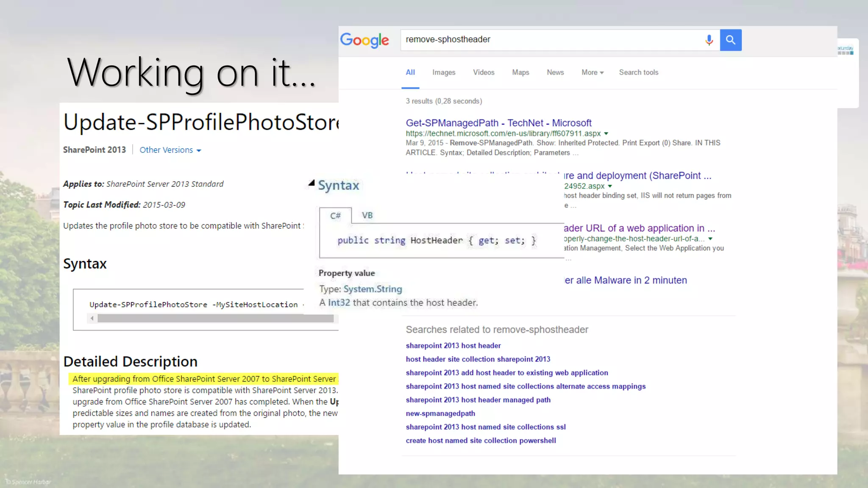Open the Other Versions dropdown
The height and width of the screenshot is (488, 868).
pyautogui.click(x=170, y=150)
